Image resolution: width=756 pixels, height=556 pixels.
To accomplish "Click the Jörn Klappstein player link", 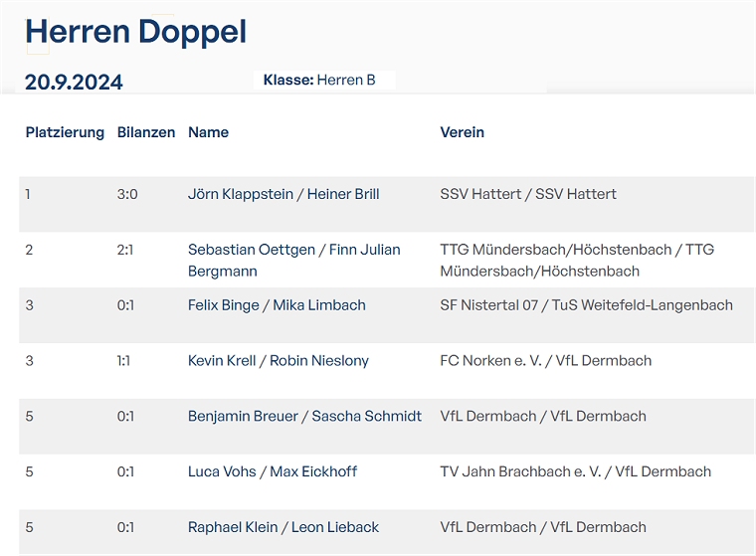I will click(241, 194).
